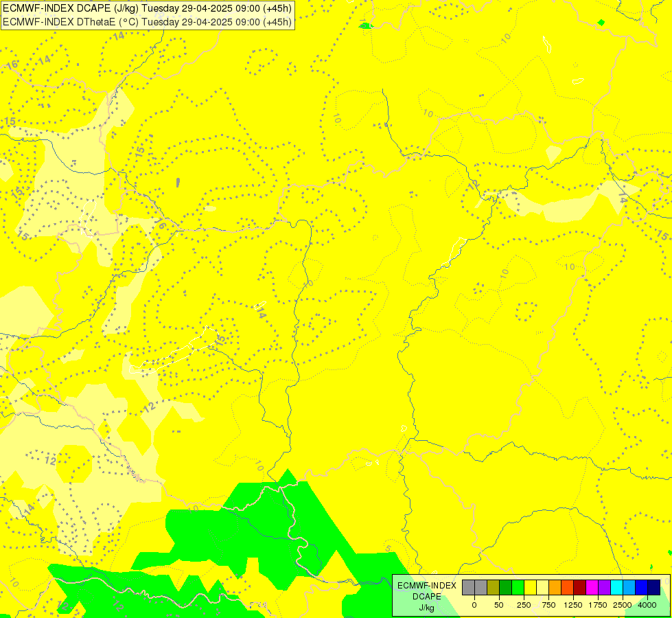Click the 1250 tick value on legend

click(x=573, y=605)
